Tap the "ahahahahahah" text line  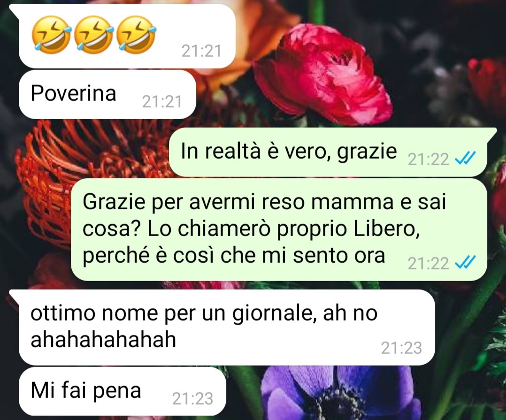tap(103, 339)
